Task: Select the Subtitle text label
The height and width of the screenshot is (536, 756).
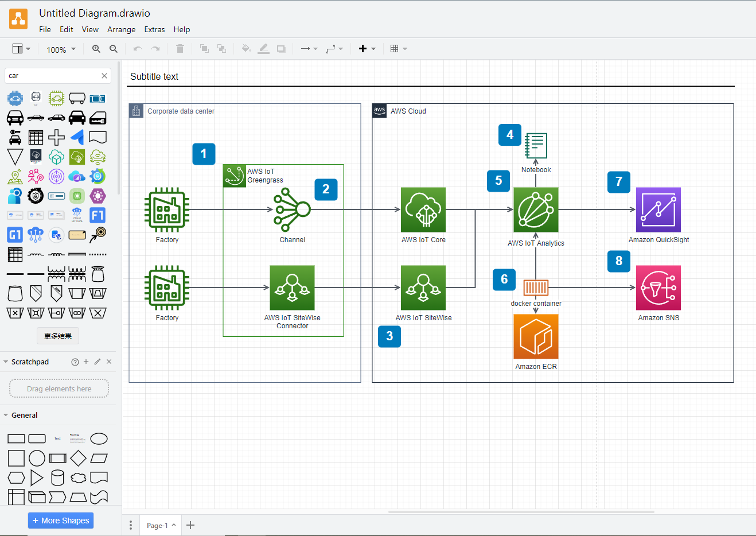Action: coord(154,77)
